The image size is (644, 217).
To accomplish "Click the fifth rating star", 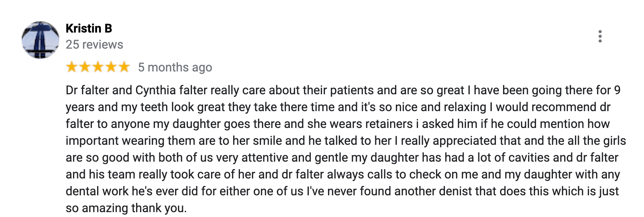I will tap(124, 67).
